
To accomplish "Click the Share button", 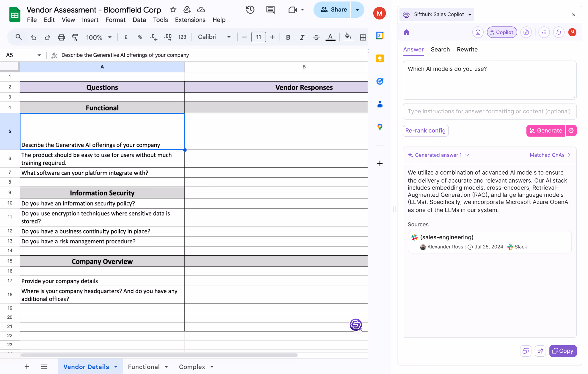I will [333, 10].
